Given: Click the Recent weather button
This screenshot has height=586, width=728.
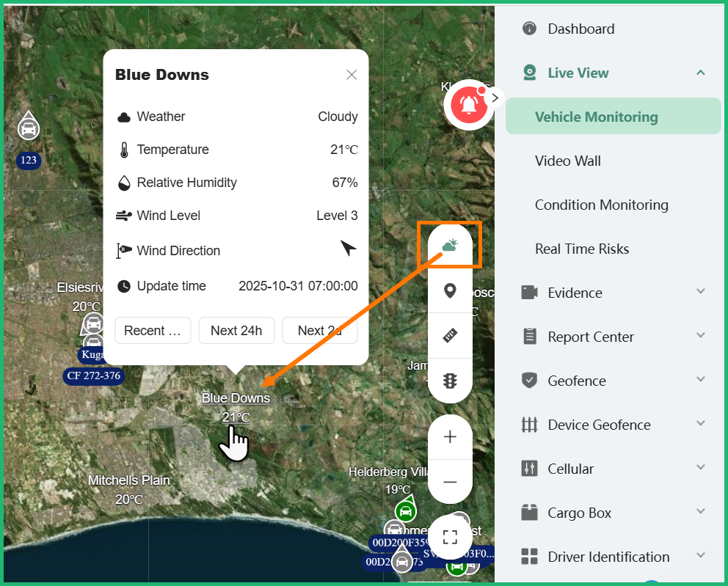Looking at the screenshot, I should tap(153, 331).
